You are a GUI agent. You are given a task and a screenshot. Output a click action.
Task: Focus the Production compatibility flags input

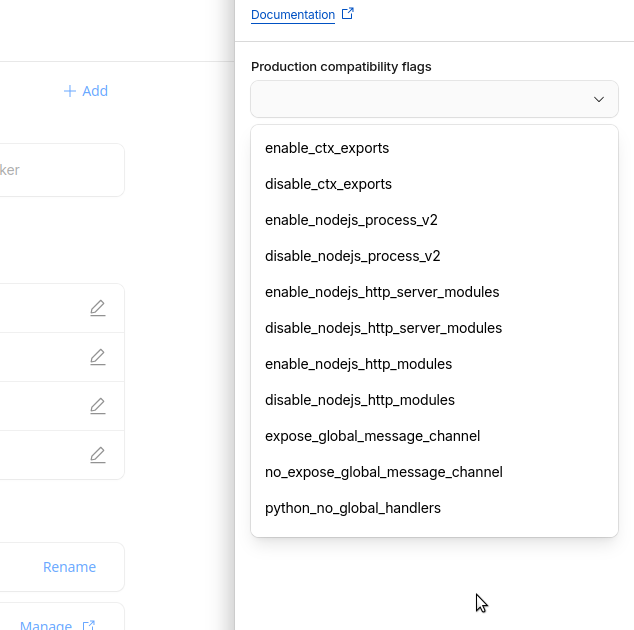(420, 99)
